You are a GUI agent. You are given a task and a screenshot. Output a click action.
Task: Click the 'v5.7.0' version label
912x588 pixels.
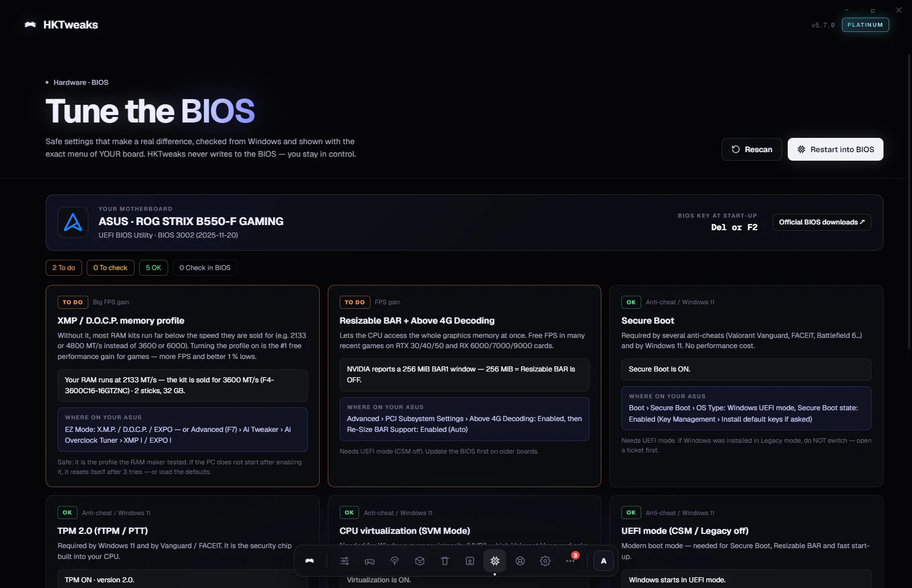click(823, 25)
